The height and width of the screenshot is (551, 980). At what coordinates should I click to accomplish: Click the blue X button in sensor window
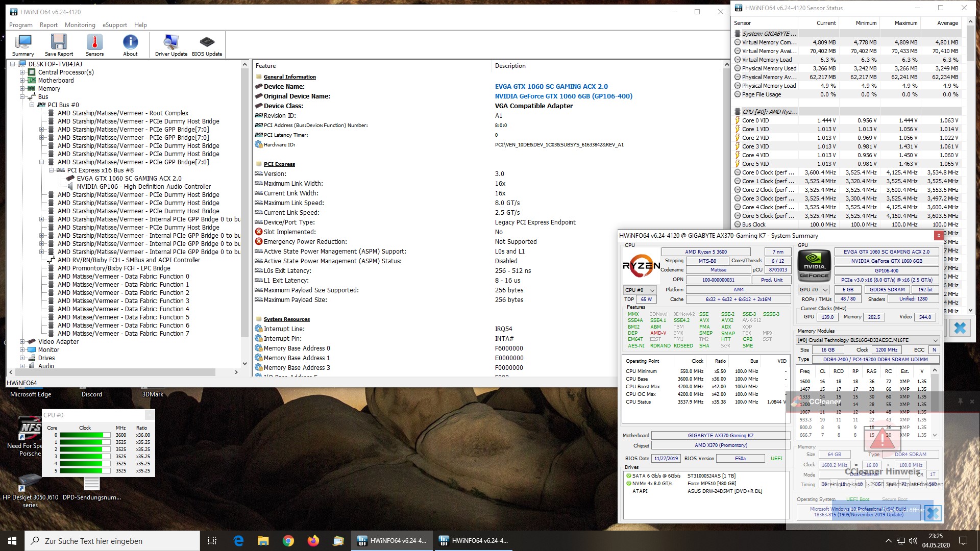(x=960, y=328)
